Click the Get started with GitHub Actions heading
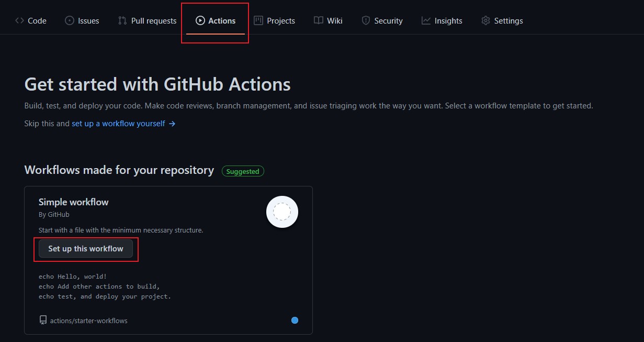The height and width of the screenshot is (342, 644). [157, 84]
